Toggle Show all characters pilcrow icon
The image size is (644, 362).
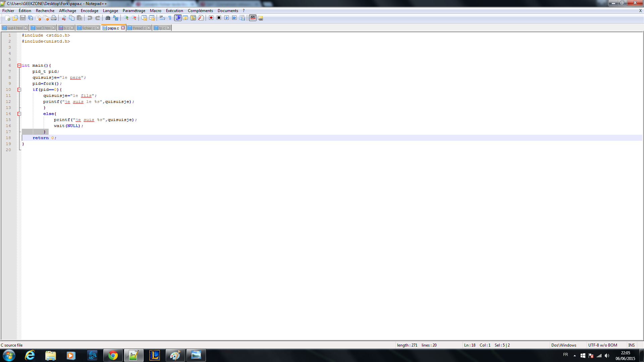(x=170, y=18)
